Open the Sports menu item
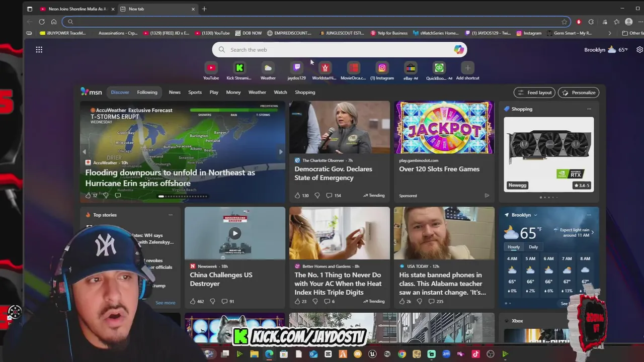This screenshot has width=644, height=362. [x=195, y=93]
